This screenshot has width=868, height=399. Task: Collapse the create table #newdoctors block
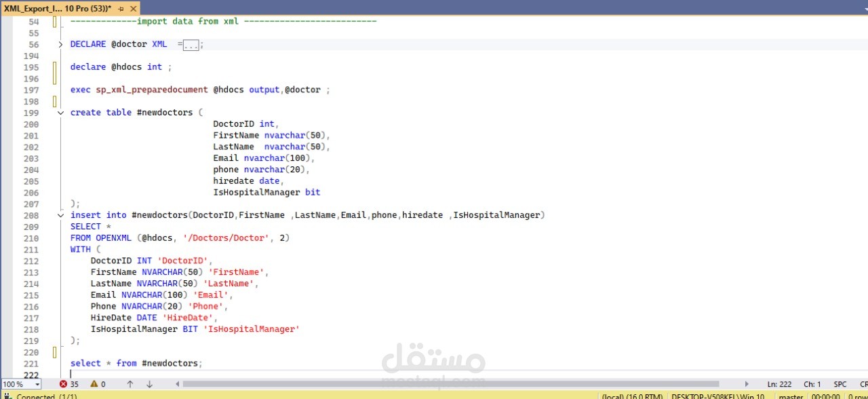pos(60,113)
